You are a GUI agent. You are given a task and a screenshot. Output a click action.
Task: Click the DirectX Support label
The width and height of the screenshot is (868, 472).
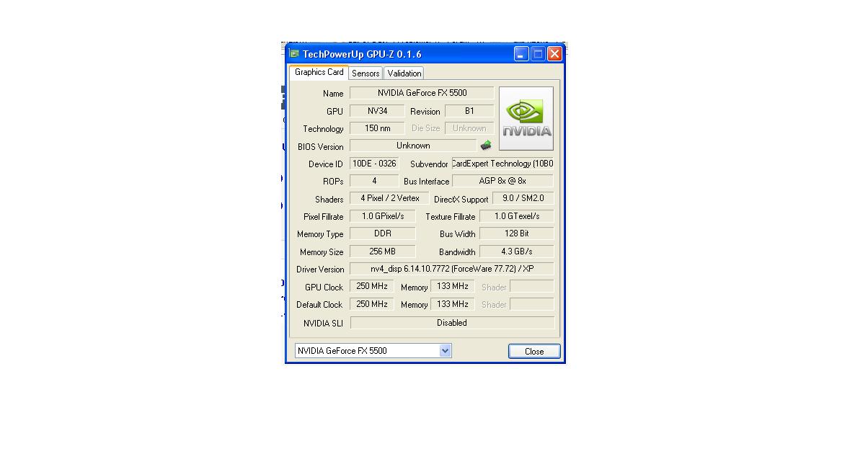click(461, 200)
